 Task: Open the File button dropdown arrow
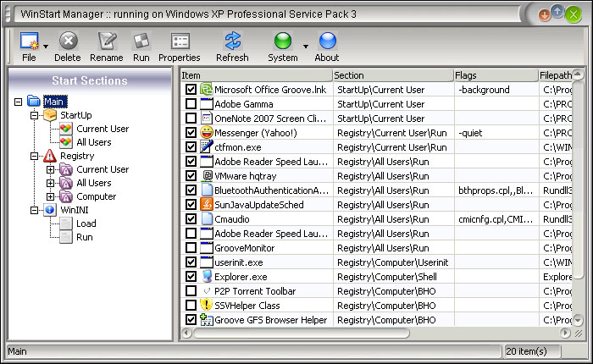(46, 46)
